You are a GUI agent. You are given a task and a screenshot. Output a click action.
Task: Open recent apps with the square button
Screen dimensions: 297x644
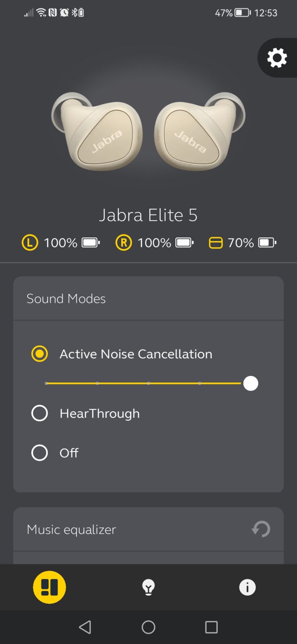click(x=211, y=627)
